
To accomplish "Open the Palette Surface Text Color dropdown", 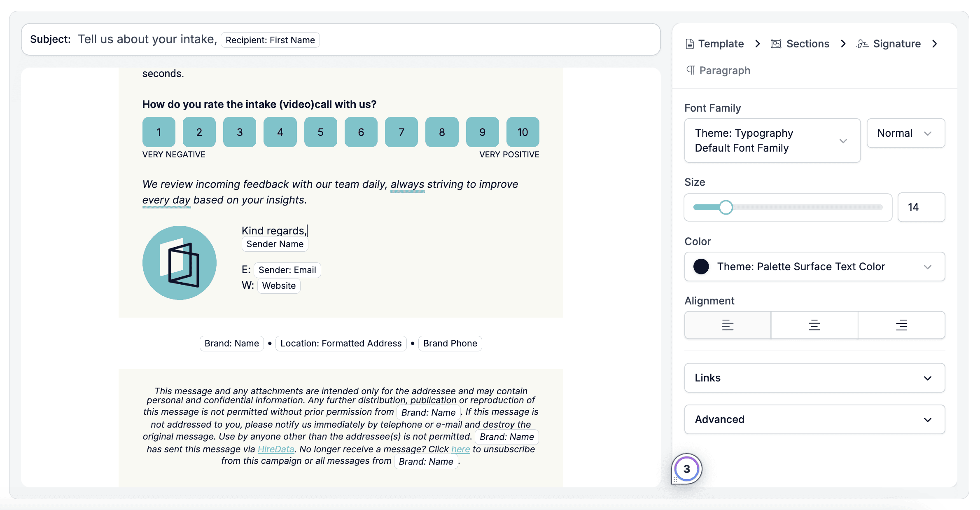I will [814, 267].
